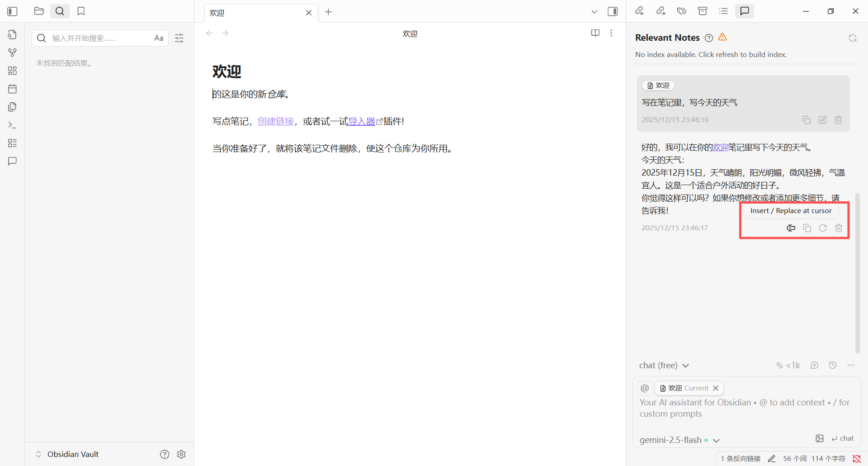The height and width of the screenshot is (466, 868).
Task: Follow the 创建链接 link in note
Action: tap(275, 121)
